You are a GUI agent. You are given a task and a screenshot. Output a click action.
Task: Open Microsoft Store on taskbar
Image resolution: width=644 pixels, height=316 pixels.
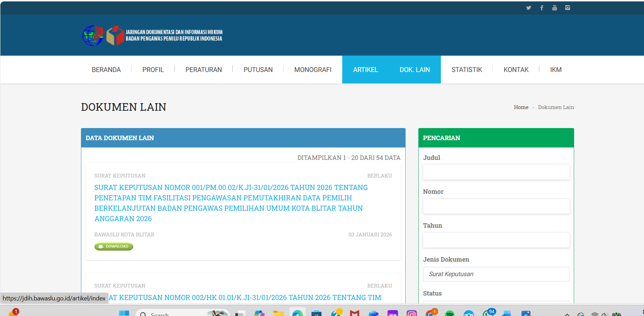(x=316, y=313)
